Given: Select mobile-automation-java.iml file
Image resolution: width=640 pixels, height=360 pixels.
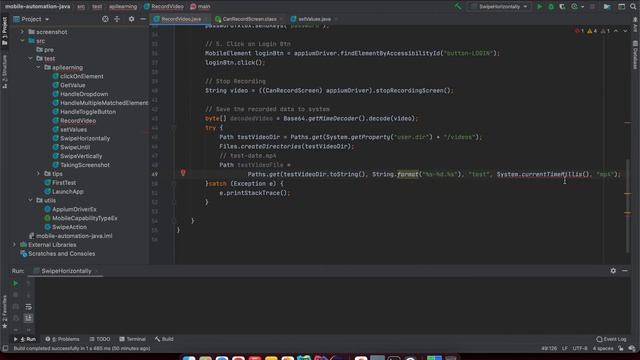Looking at the screenshot, I should 74,236.
